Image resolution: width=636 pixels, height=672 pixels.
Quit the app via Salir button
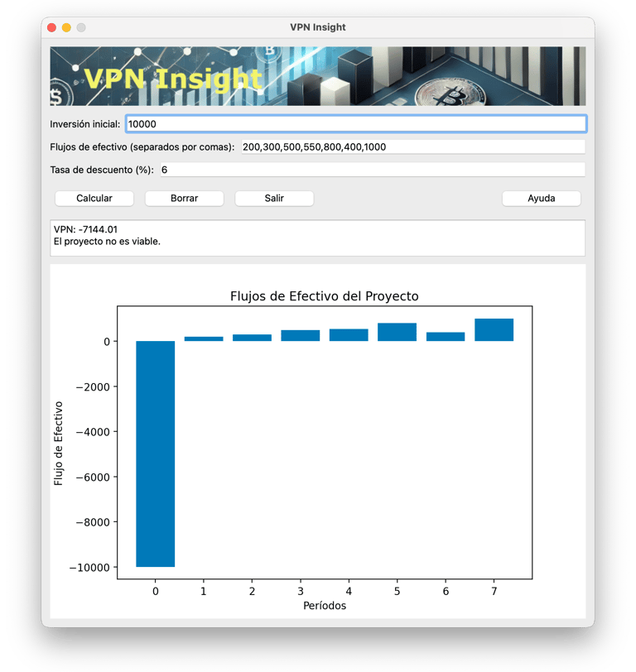274,199
